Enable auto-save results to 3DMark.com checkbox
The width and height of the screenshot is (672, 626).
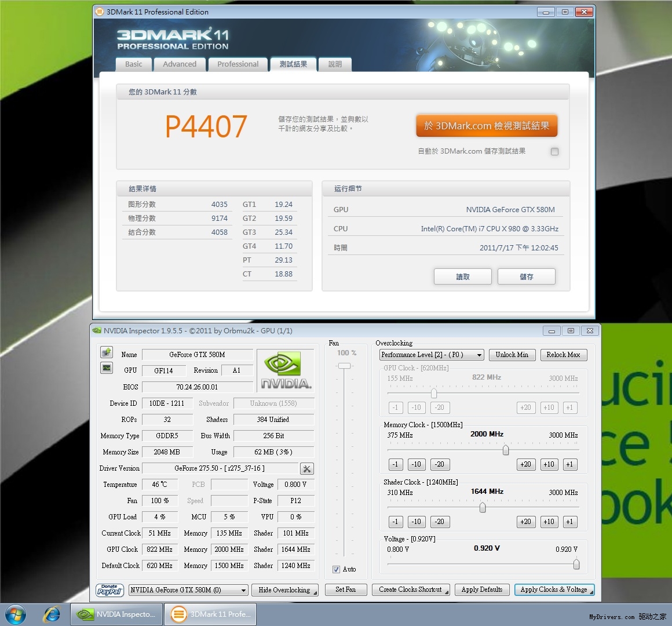click(554, 151)
